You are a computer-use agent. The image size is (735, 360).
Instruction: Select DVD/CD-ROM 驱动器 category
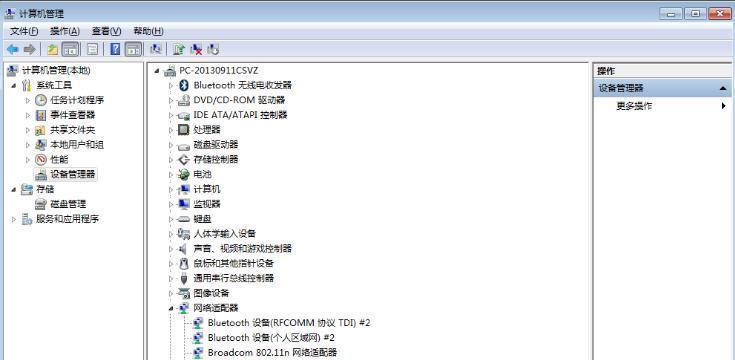[x=239, y=100]
